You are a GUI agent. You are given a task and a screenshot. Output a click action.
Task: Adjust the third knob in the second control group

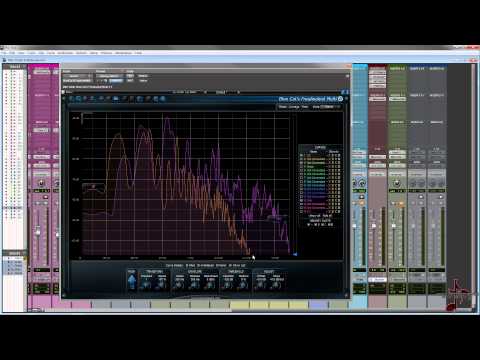210,284
